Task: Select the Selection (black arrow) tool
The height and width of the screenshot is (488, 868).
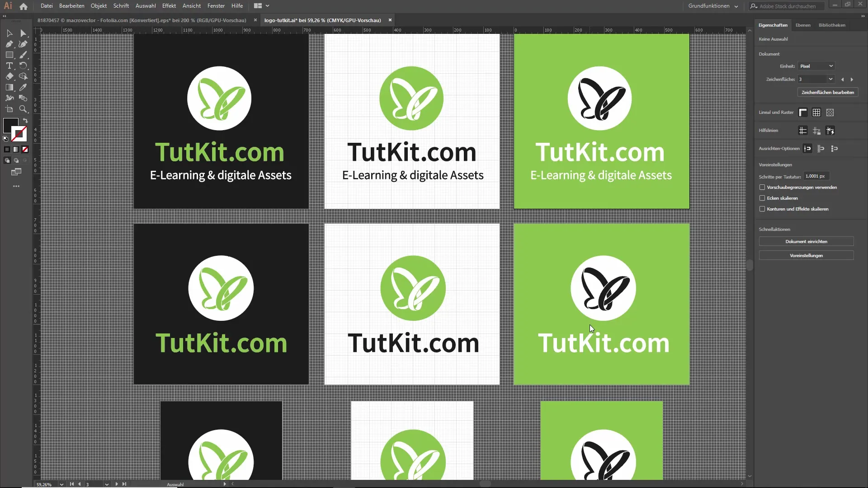Action: pos(9,33)
